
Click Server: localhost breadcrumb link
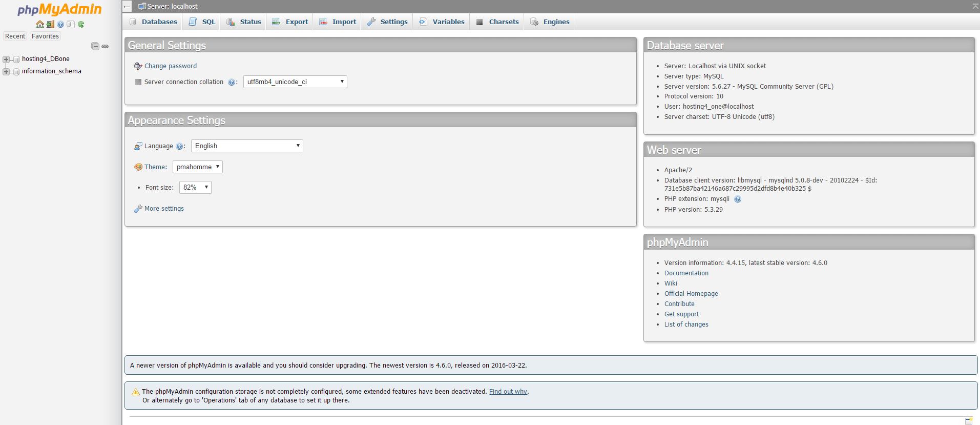coord(172,7)
